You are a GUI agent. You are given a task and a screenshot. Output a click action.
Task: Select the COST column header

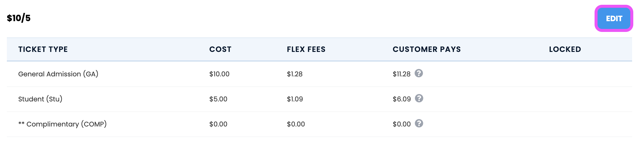220,49
